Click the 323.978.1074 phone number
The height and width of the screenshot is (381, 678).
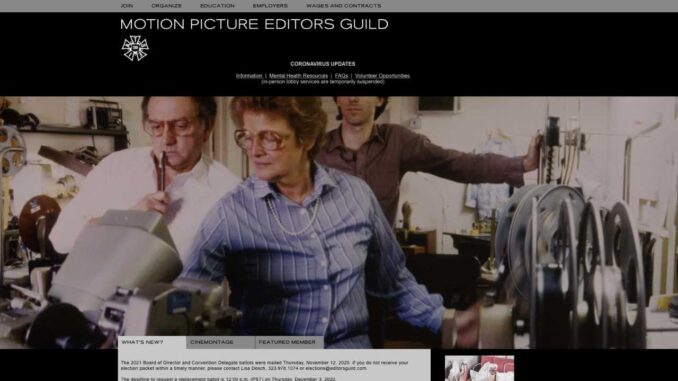point(283,368)
